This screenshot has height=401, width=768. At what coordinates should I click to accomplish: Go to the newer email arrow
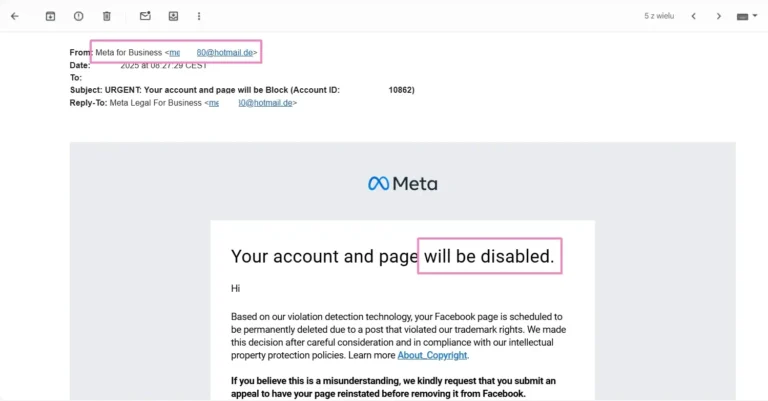pos(694,16)
